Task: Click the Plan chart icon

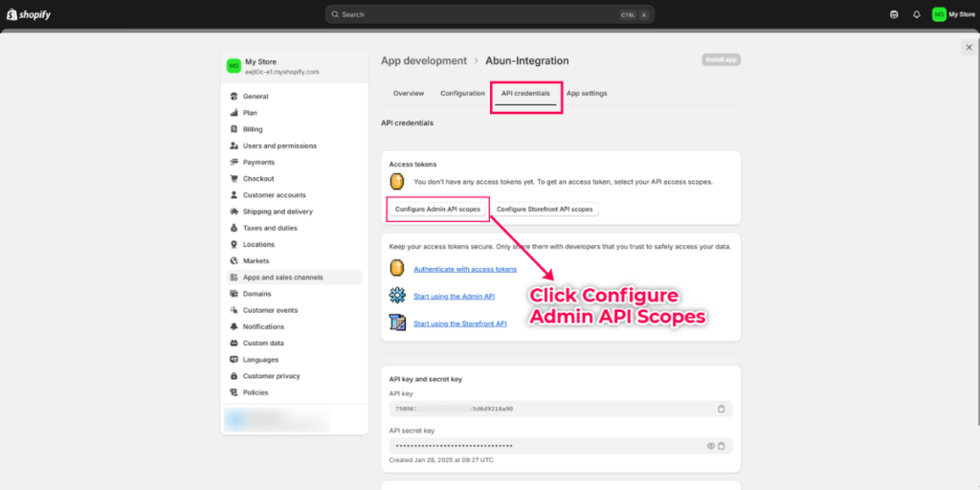Action: click(x=234, y=113)
